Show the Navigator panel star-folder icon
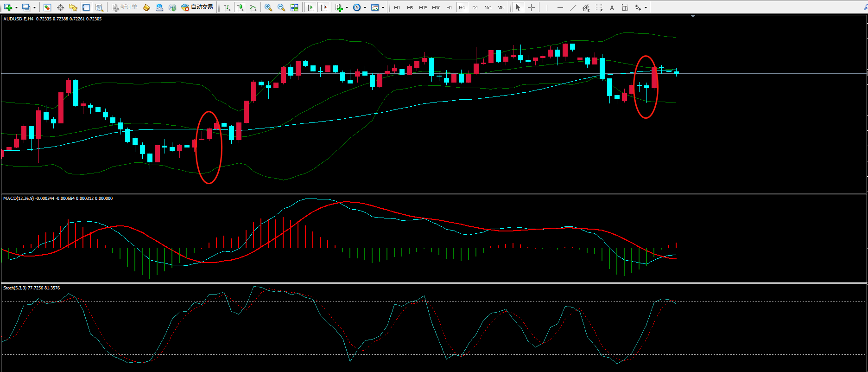Viewport: 868px width, 372px height. 73,7
